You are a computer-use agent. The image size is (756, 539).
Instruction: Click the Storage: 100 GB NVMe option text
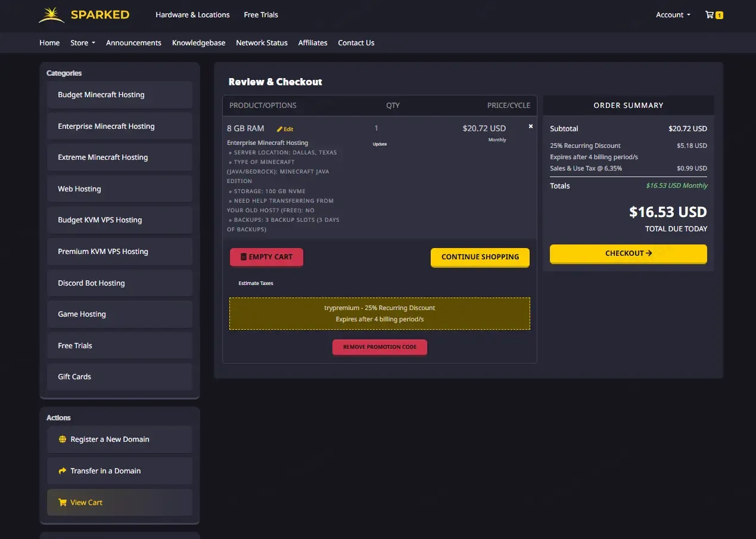pyautogui.click(x=267, y=191)
